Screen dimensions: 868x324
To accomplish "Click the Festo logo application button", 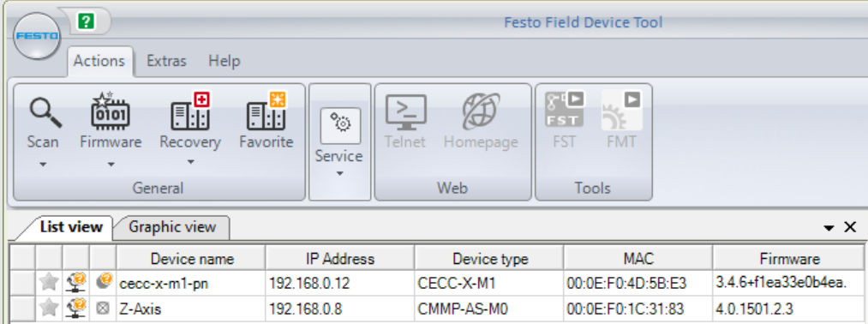I will pyautogui.click(x=37, y=36).
